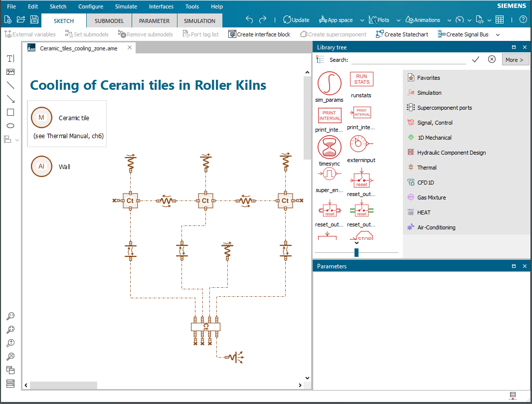Click the More button in Library tree

pyautogui.click(x=516, y=60)
